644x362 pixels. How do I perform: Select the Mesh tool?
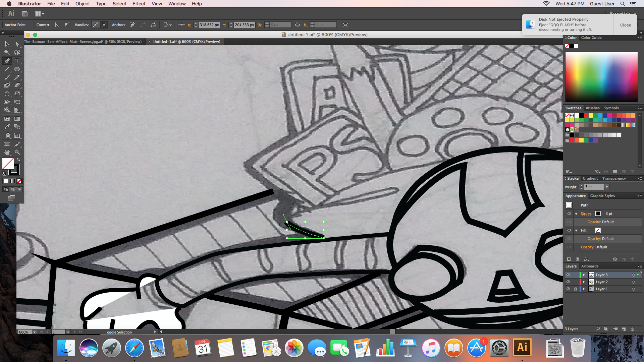pyautogui.click(x=7, y=119)
